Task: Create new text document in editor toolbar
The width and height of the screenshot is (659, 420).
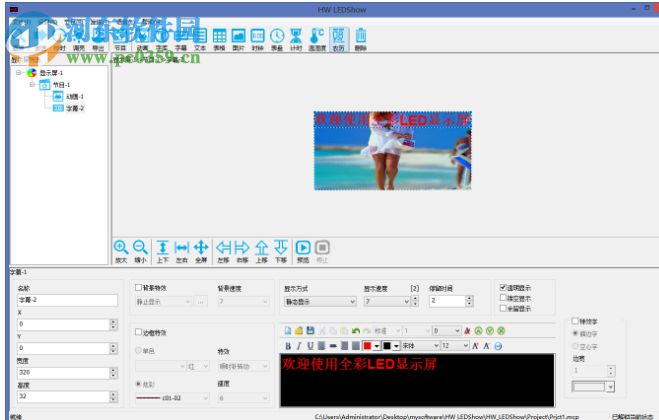Action: click(288, 331)
